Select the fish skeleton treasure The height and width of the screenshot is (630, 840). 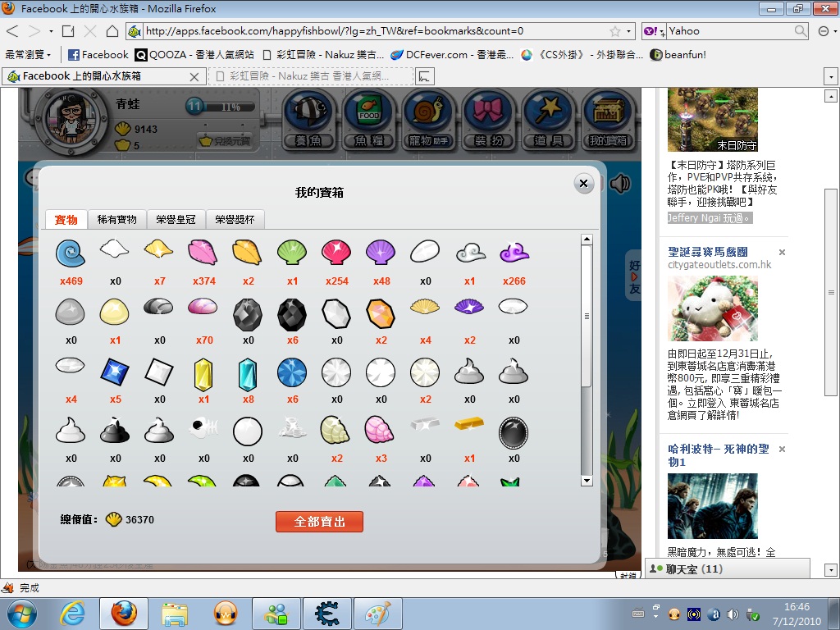[x=203, y=427]
